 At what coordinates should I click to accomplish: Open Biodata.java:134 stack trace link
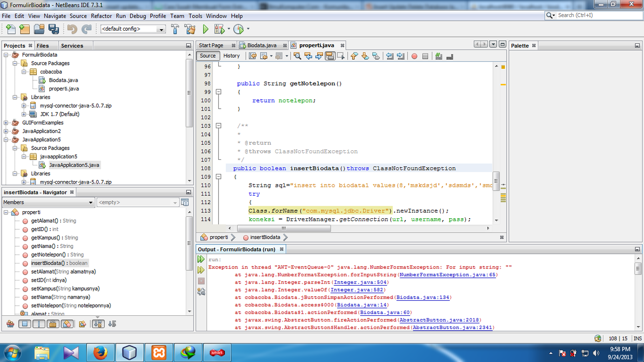(x=424, y=298)
